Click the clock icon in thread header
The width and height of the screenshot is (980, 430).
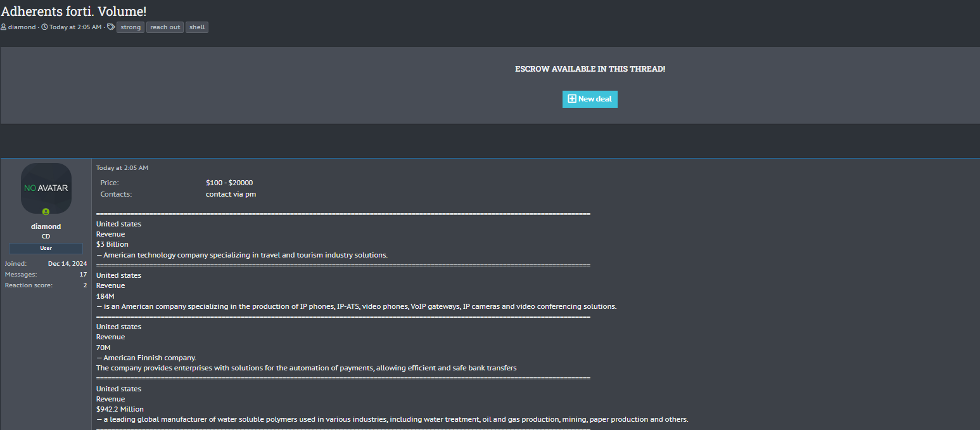coord(44,27)
